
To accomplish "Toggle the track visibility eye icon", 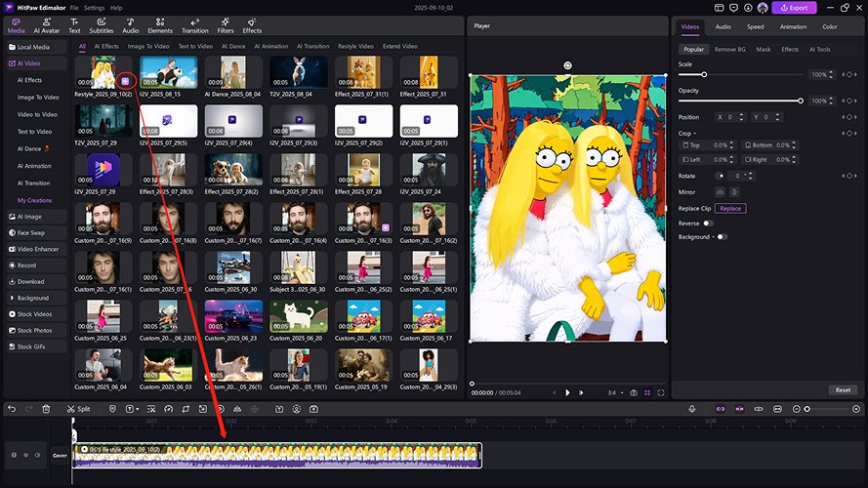I will click(x=25, y=456).
